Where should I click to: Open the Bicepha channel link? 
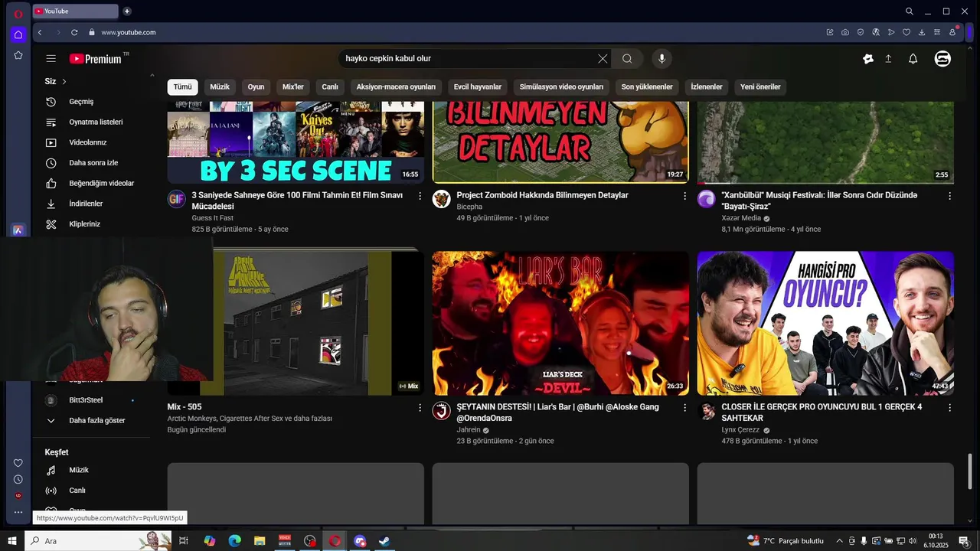[469, 207]
